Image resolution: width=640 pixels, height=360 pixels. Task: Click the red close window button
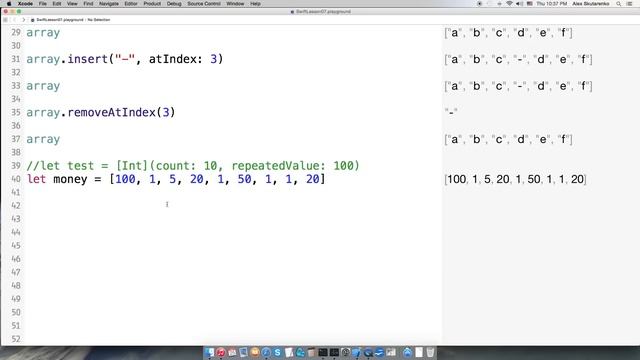click(6, 11)
